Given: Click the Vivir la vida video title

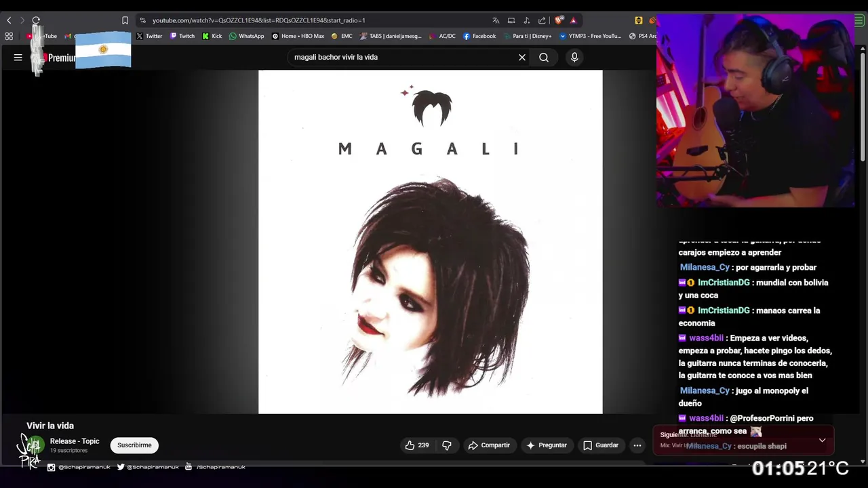Looking at the screenshot, I should point(50,426).
